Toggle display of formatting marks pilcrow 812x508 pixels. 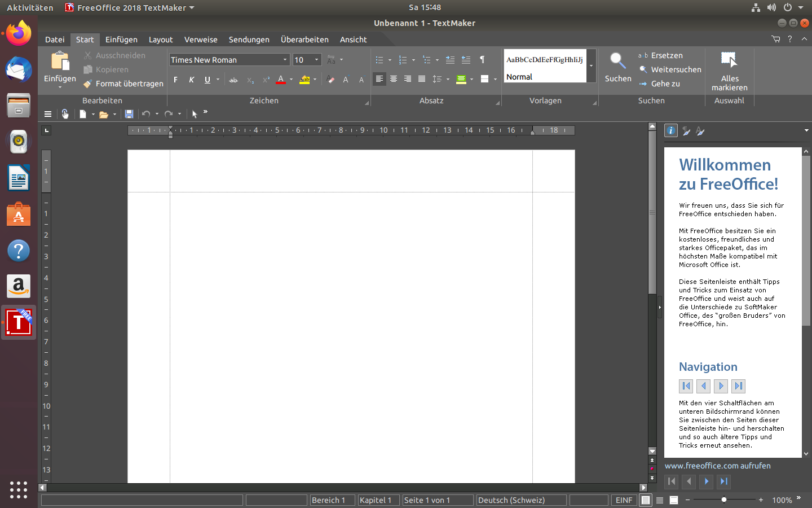pyautogui.click(x=482, y=60)
